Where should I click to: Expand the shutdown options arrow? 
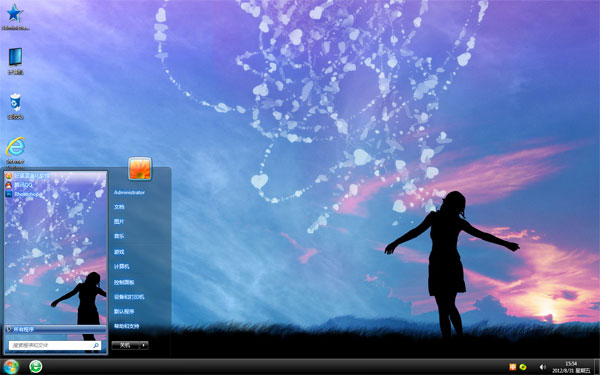pyautogui.click(x=144, y=346)
